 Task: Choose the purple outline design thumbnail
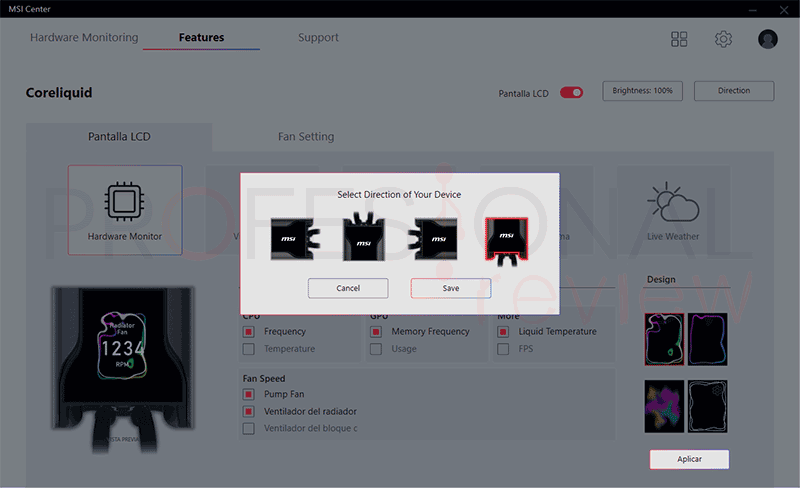pos(708,339)
